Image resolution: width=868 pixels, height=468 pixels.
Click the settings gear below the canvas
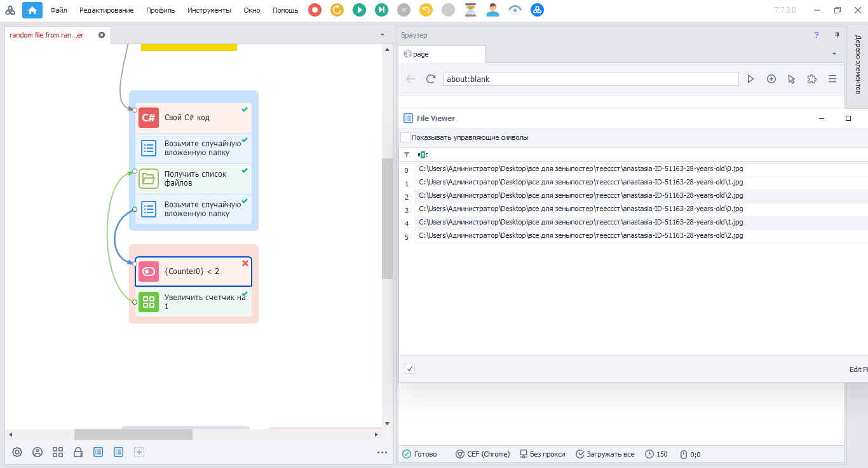click(17, 452)
